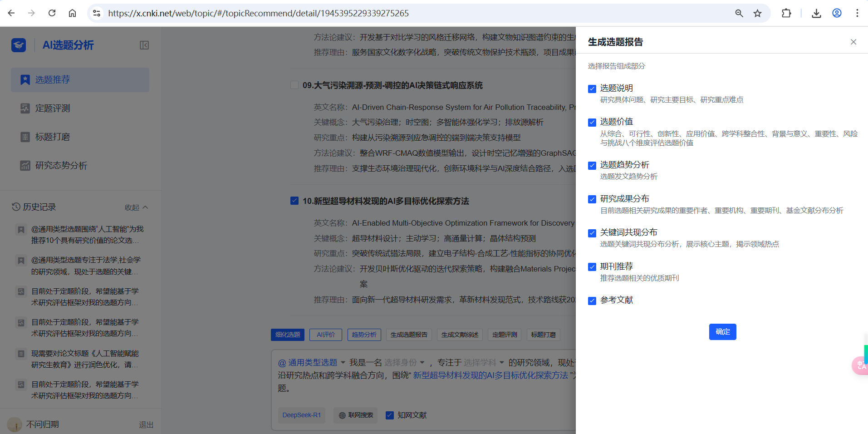Screen dimensions: 868x434
Task: Open the 选择身份 dropdown
Action: pos(404,362)
